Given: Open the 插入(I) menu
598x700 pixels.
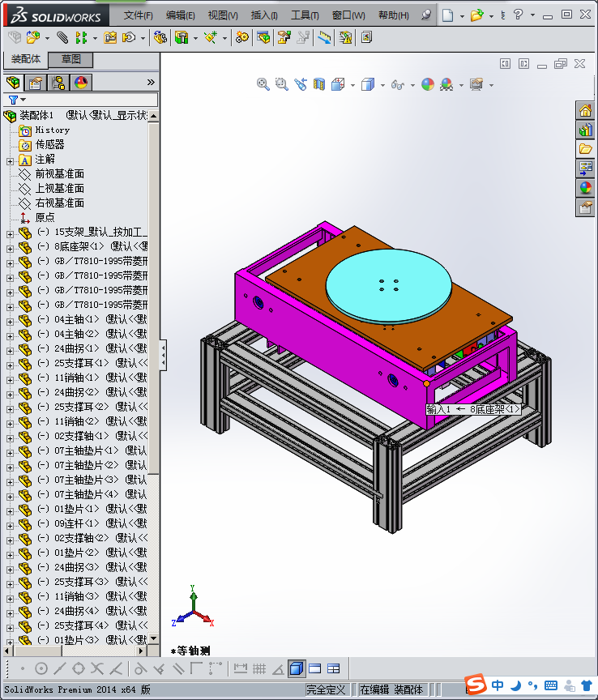Looking at the screenshot, I should pos(264,15).
